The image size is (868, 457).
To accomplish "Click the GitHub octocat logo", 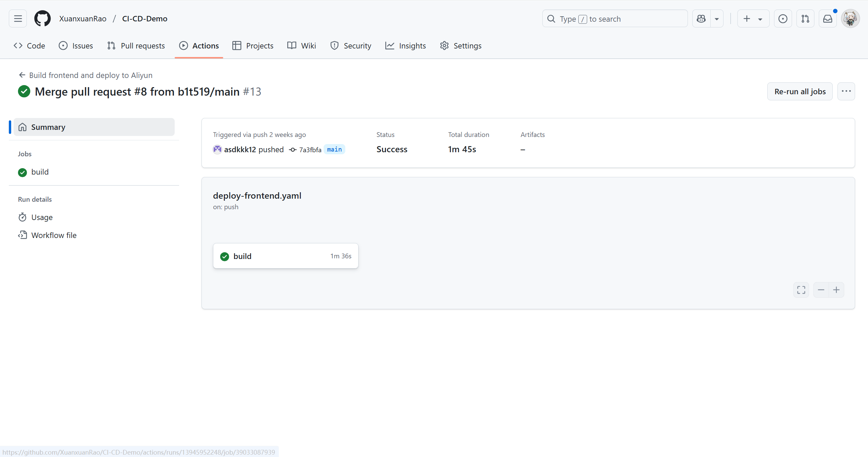I will coord(42,19).
